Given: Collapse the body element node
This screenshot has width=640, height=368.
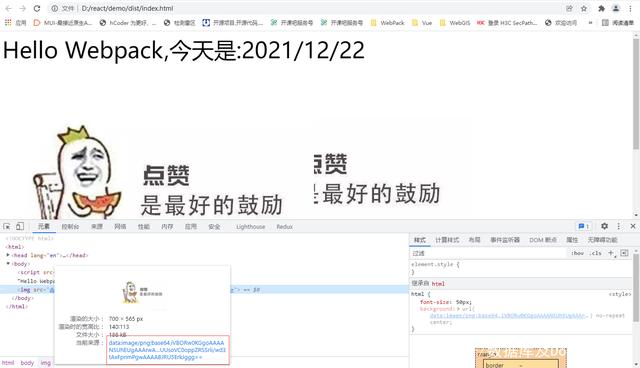Looking at the screenshot, I should pyautogui.click(x=8, y=264).
